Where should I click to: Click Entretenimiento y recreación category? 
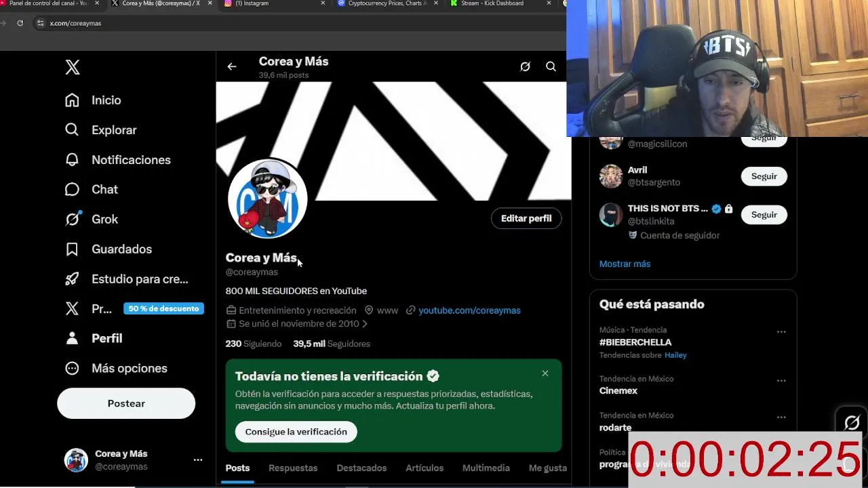coord(297,310)
